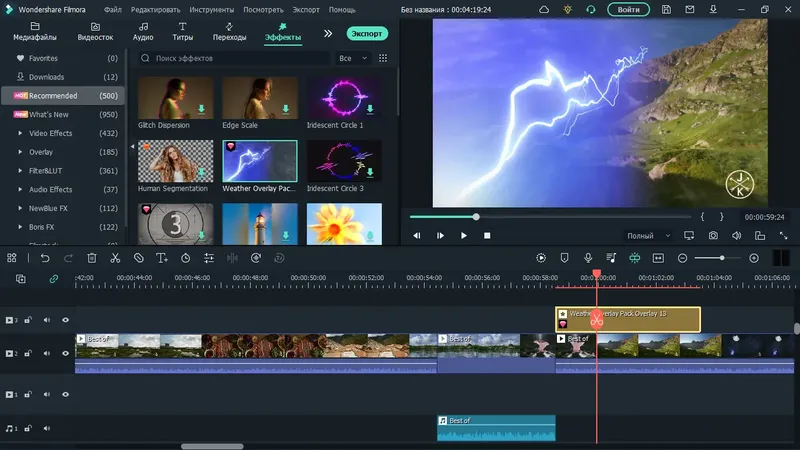Hide video track 3 with eye icon

[x=65, y=320]
